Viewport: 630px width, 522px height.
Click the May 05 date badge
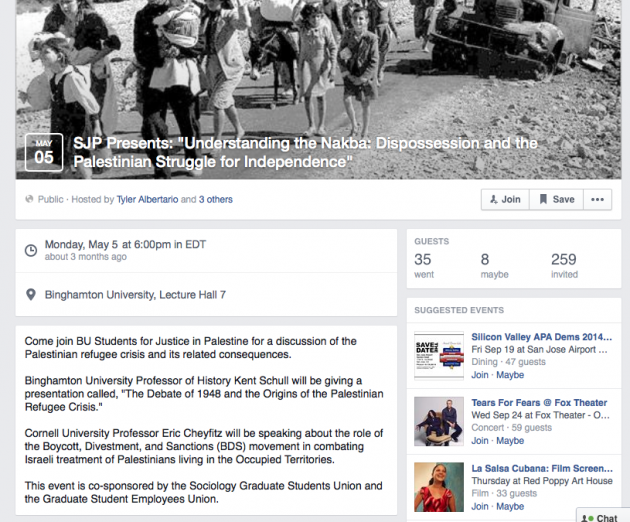(x=44, y=152)
